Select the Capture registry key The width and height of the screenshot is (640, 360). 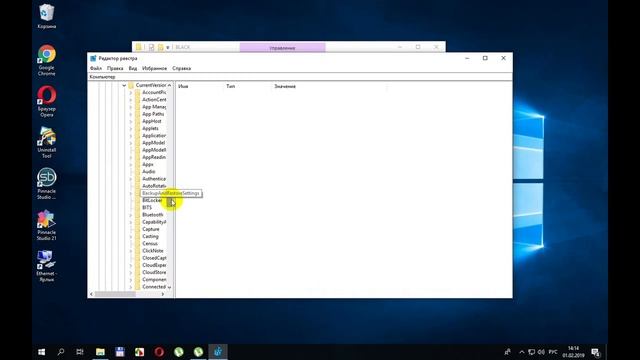pos(151,229)
